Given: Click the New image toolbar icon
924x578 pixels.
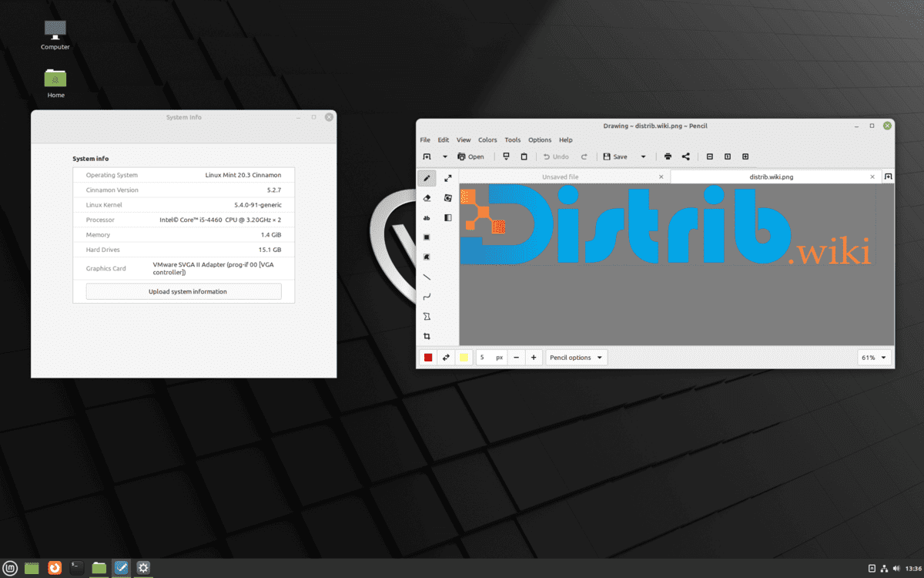Looking at the screenshot, I should pyautogui.click(x=427, y=156).
